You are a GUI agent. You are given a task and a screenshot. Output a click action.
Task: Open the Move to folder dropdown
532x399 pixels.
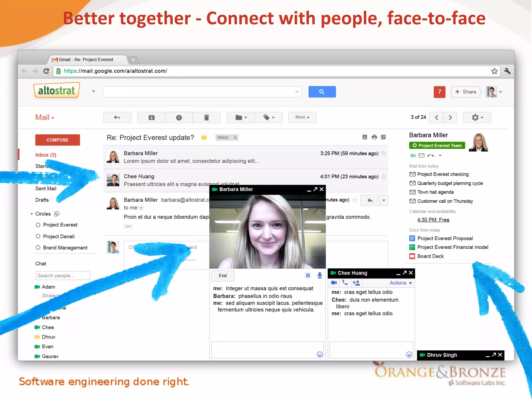pyautogui.click(x=241, y=117)
